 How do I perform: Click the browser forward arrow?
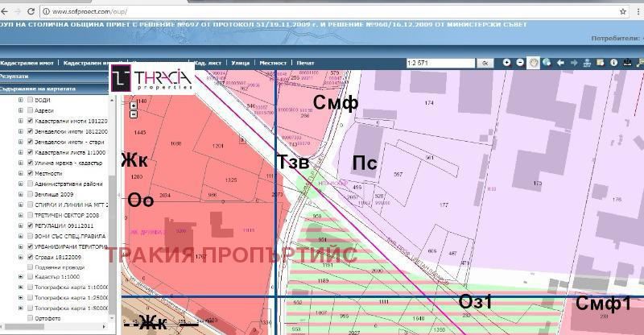coord(17,11)
